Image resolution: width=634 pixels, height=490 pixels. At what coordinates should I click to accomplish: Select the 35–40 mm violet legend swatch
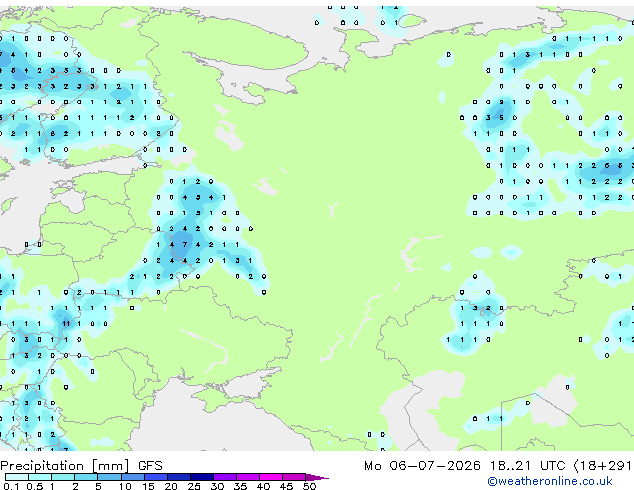pos(248,477)
